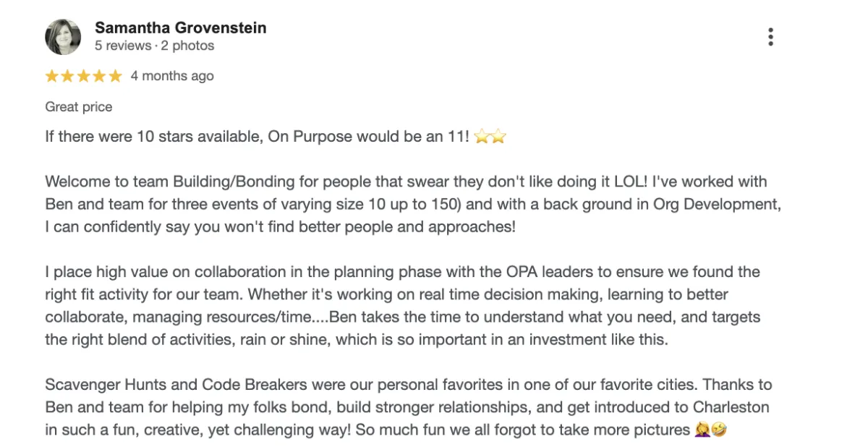Click the rolling-laughing emoji at review end
The width and height of the screenshot is (868, 447).
(x=718, y=430)
